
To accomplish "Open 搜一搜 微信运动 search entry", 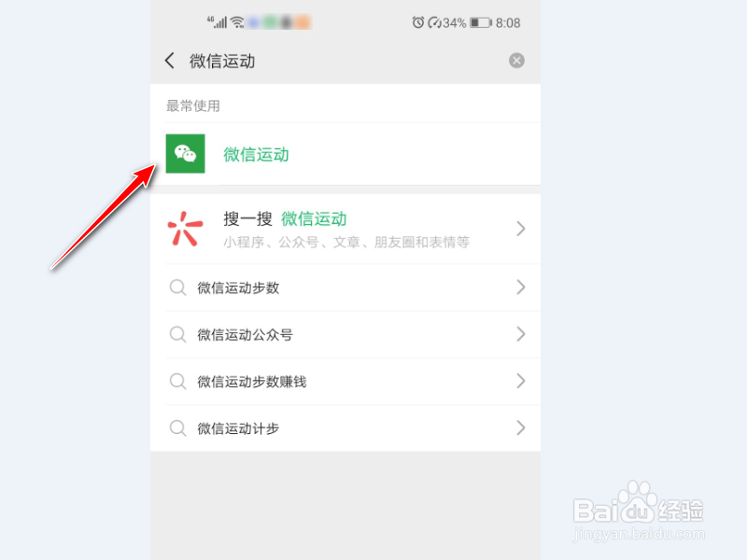I will coord(345,229).
